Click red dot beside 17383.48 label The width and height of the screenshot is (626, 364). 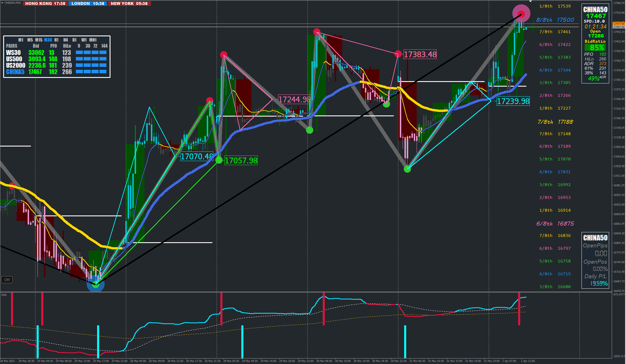(398, 54)
